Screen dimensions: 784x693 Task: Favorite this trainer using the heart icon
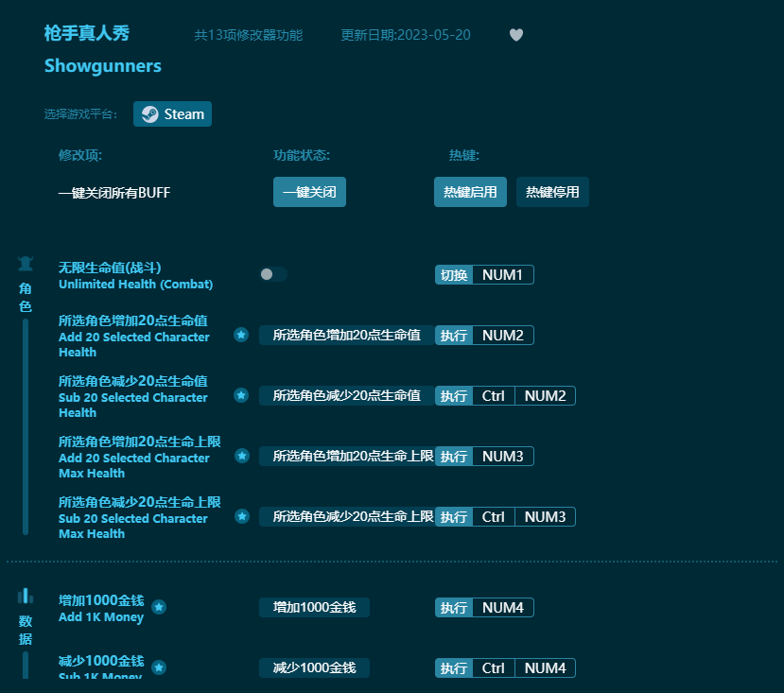tap(516, 34)
